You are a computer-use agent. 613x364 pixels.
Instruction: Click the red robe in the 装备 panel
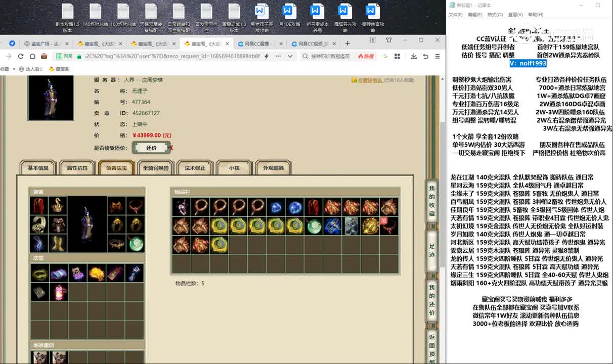click(39, 206)
